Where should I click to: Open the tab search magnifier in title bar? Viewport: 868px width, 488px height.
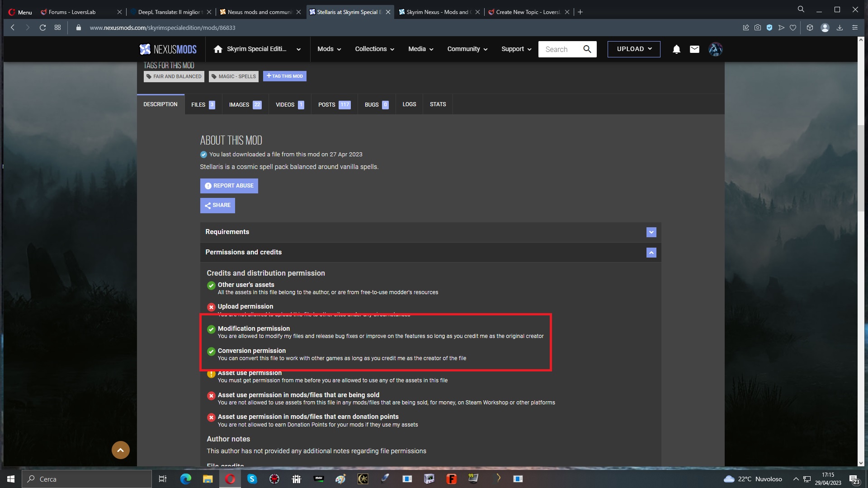tap(801, 9)
